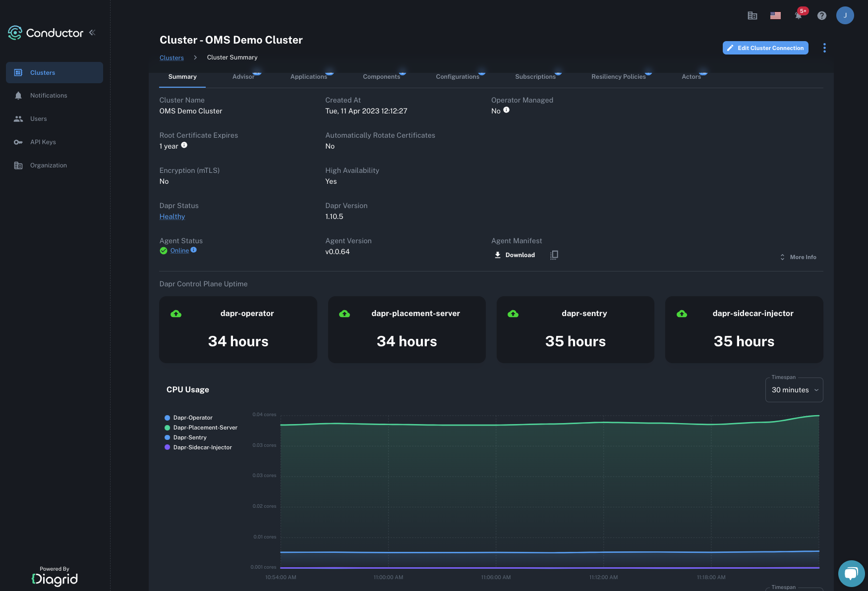Open the chat support bubble
This screenshot has height=591, width=868.
(x=851, y=573)
